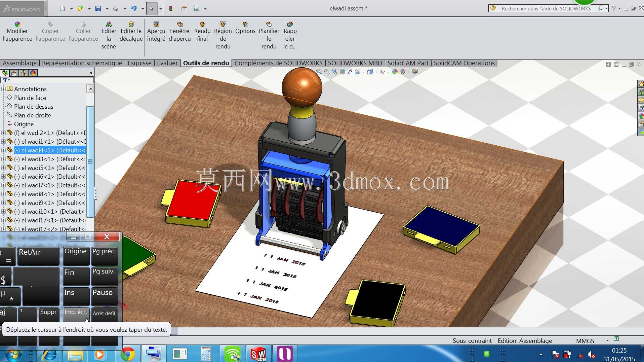
Task: Open Google Chrome from the taskbar
Action: pyautogui.click(x=127, y=354)
